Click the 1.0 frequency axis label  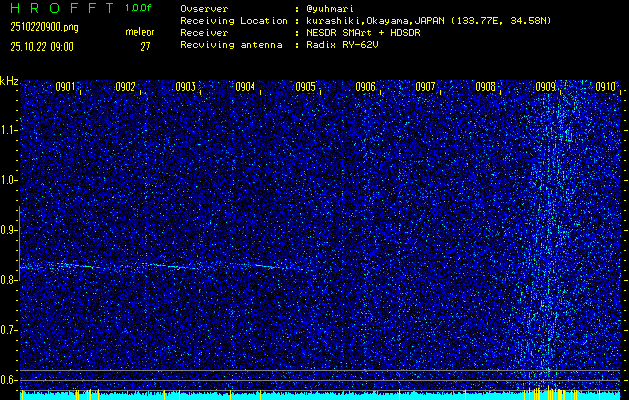click(9, 180)
